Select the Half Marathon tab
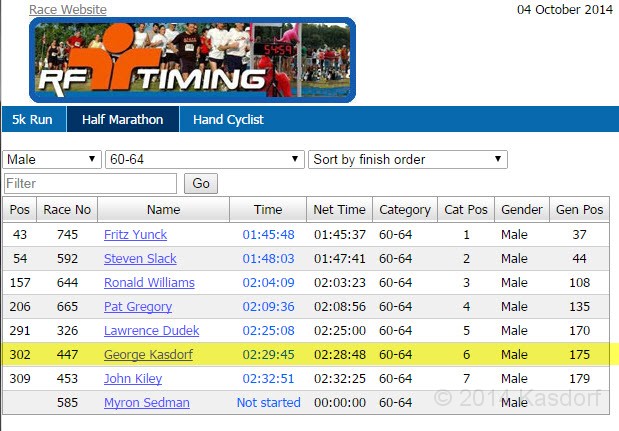The image size is (619, 431). click(122, 120)
